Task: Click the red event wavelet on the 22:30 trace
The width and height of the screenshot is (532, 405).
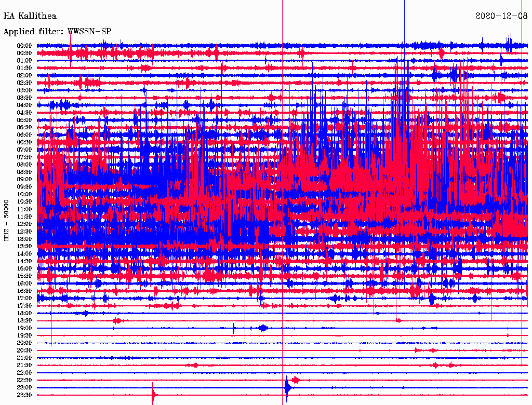Action: (296, 380)
